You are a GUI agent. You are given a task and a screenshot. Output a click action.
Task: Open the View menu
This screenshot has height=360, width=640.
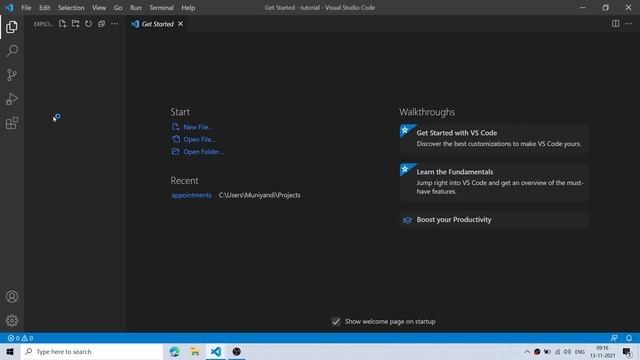pyautogui.click(x=99, y=8)
